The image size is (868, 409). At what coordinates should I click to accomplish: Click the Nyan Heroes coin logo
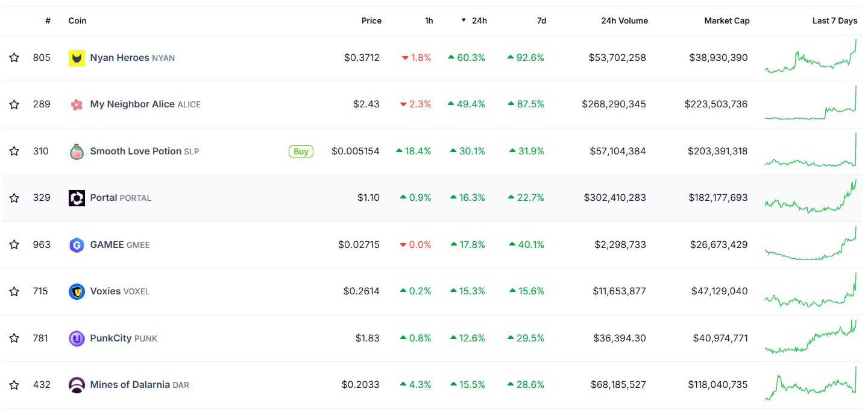pyautogui.click(x=77, y=58)
